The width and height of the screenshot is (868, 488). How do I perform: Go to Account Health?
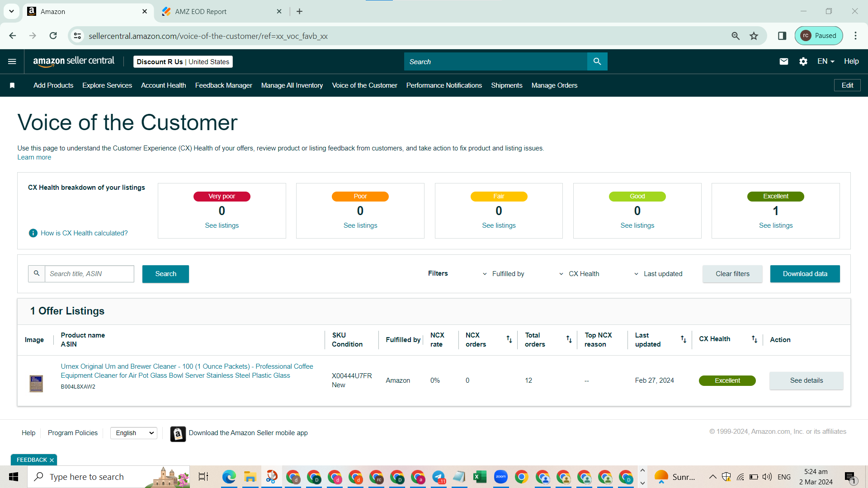pyautogui.click(x=164, y=85)
